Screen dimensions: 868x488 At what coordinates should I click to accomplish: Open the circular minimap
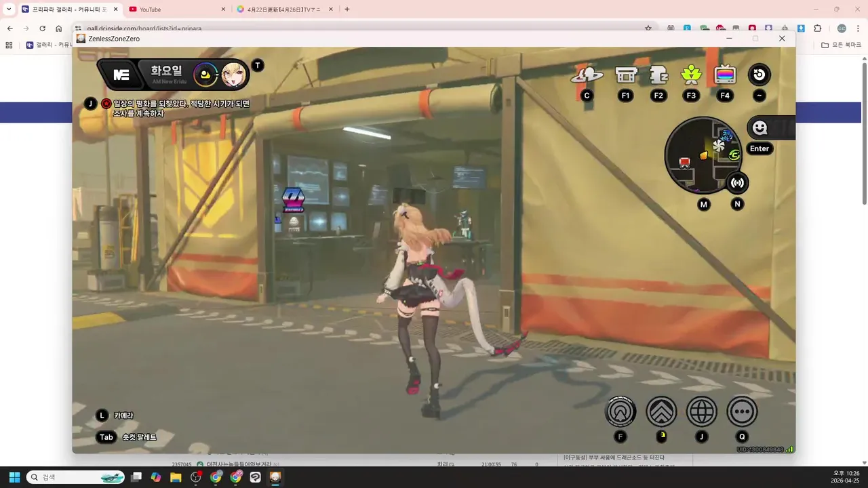coord(703,155)
